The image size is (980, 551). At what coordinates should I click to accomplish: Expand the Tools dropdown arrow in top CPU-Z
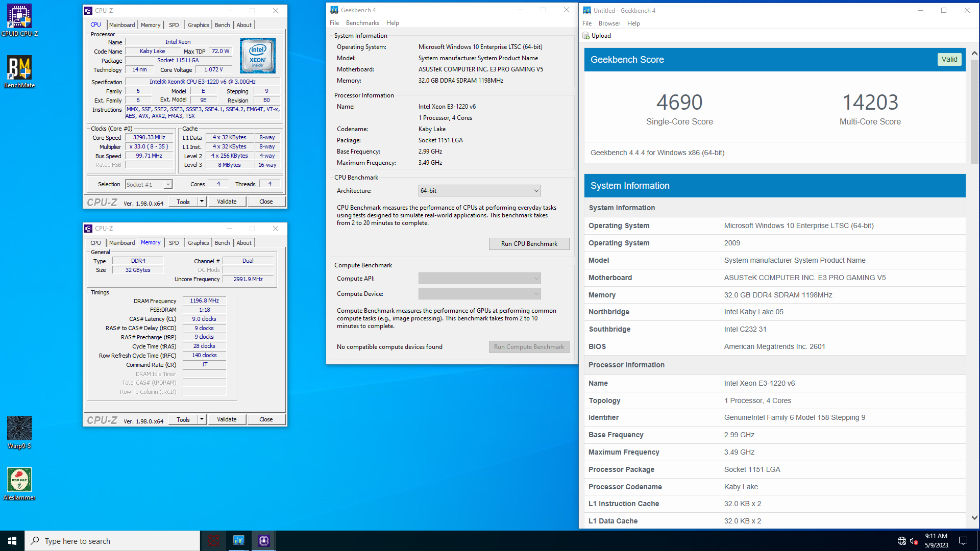pos(202,202)
